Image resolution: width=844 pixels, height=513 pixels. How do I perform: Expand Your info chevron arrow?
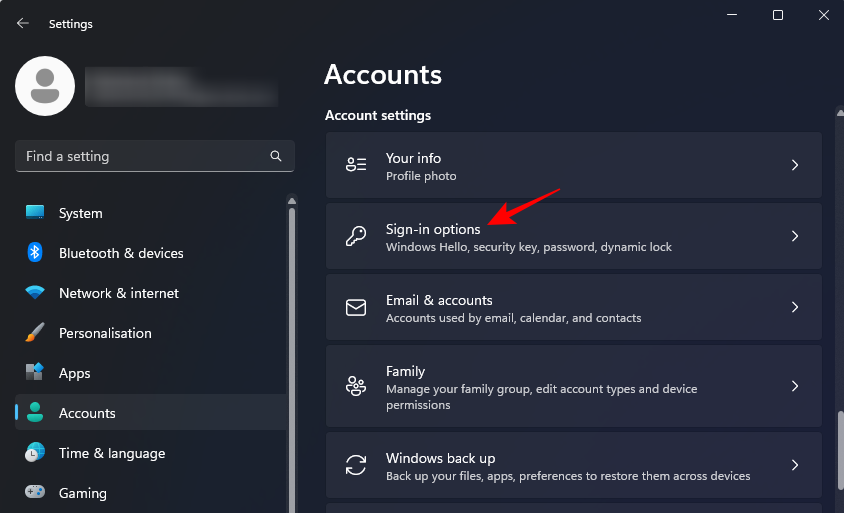pyautogui.click(x=795, y=165)
